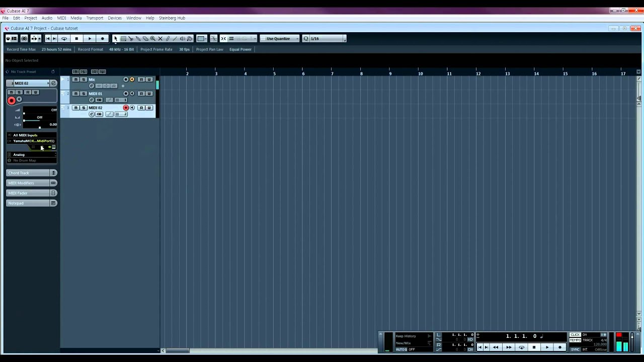Click the toolbar Cycle loop button

point(64,38)
